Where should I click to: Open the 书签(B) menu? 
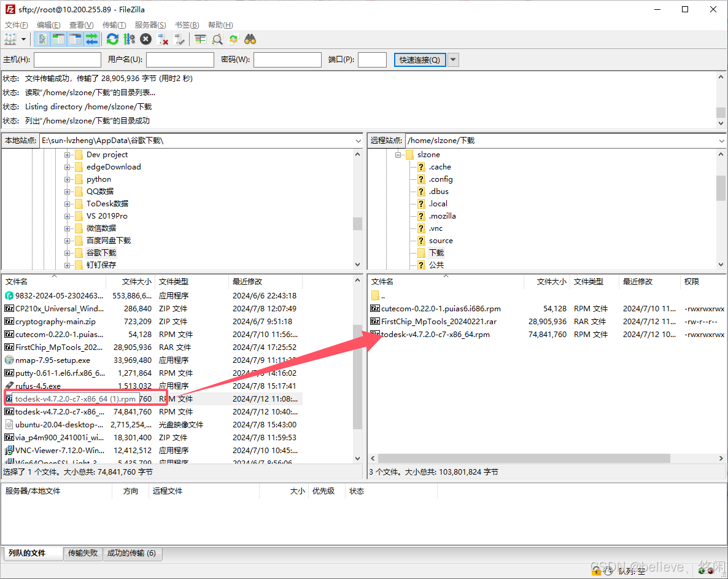[187, 25]
